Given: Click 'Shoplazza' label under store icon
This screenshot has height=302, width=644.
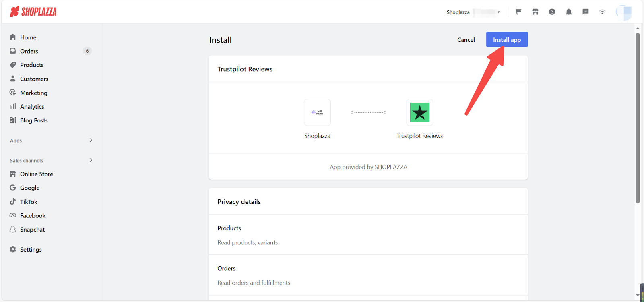Looking at the screenshot, I should pos(317,136).
